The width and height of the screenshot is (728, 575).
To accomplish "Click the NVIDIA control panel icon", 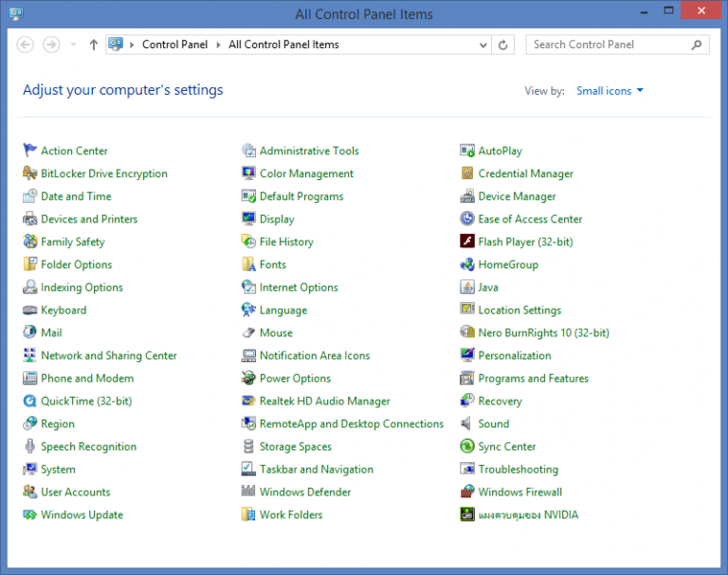I will 467,514.
